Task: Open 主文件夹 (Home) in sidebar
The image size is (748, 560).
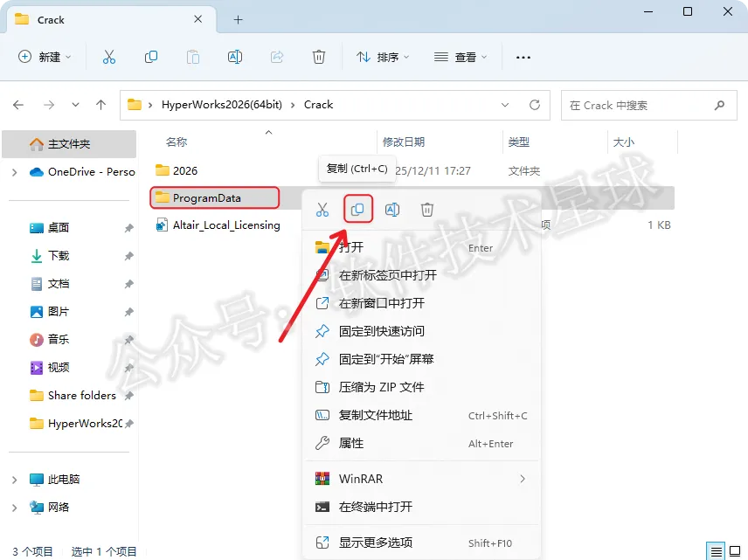Action: tap(69, 144)
